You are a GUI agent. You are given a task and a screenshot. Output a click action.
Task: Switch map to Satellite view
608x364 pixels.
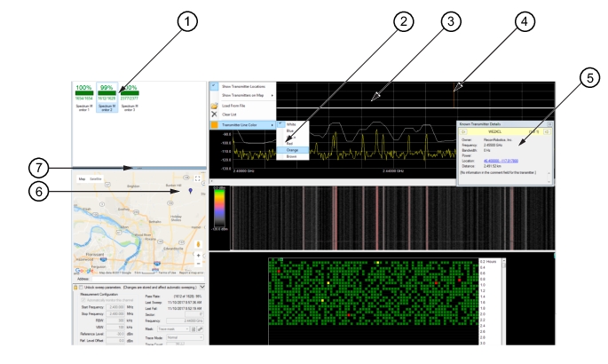(97, 178)
